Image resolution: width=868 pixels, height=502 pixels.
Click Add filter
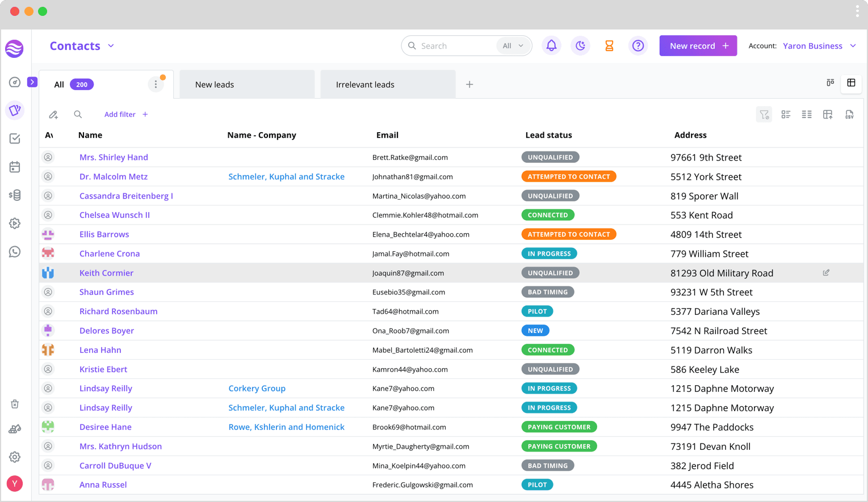(x=126, y=115)
